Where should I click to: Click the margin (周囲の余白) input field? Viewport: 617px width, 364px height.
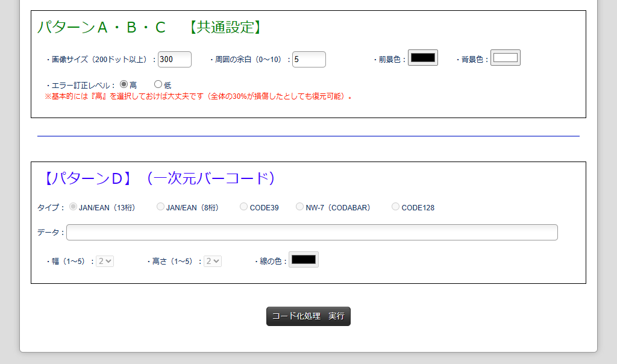pos(308,59)
